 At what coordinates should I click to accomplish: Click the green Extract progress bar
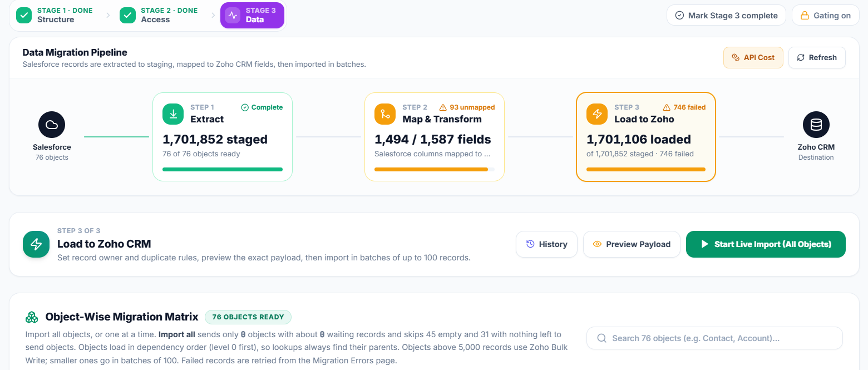[x=223, y=169]
